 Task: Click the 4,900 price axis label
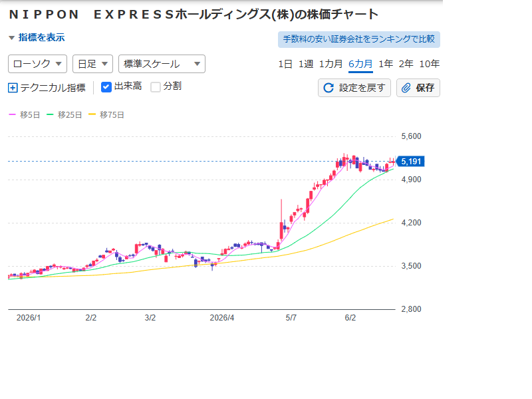point(411,180)
